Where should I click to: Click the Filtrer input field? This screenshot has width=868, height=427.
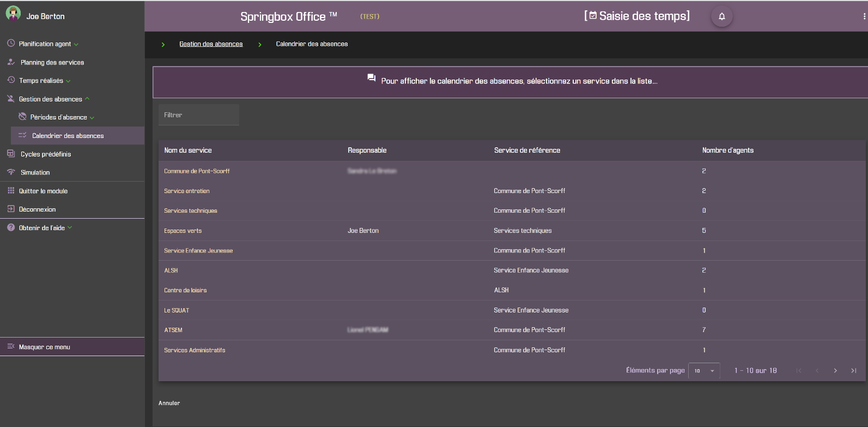tap(199, 115)
